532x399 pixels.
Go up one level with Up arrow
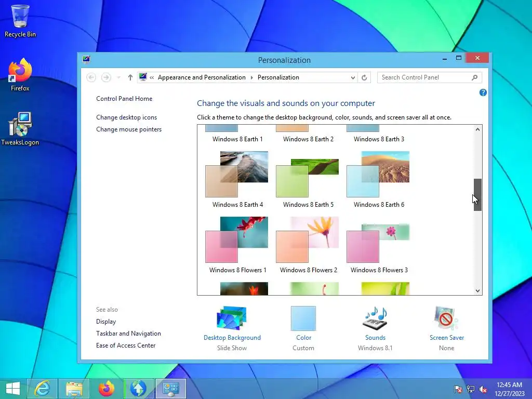[x=130, y=77]
